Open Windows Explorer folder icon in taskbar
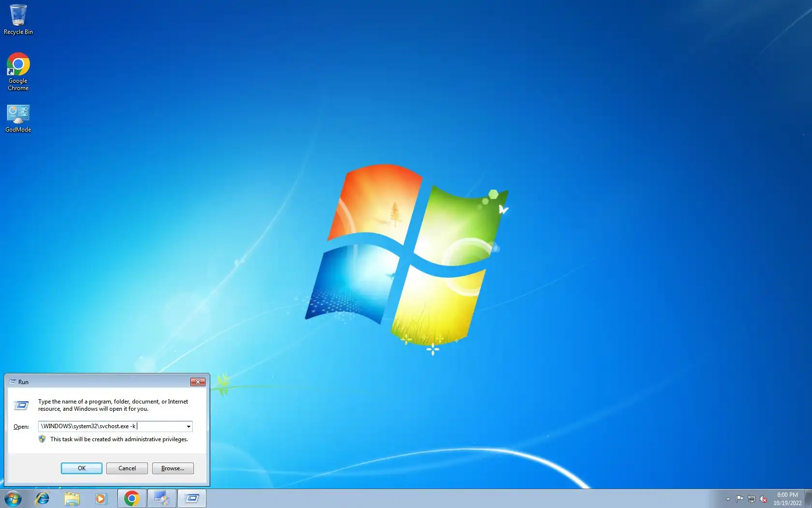The width and height of the screenshot is (812, 508). [x=72, y=498]
